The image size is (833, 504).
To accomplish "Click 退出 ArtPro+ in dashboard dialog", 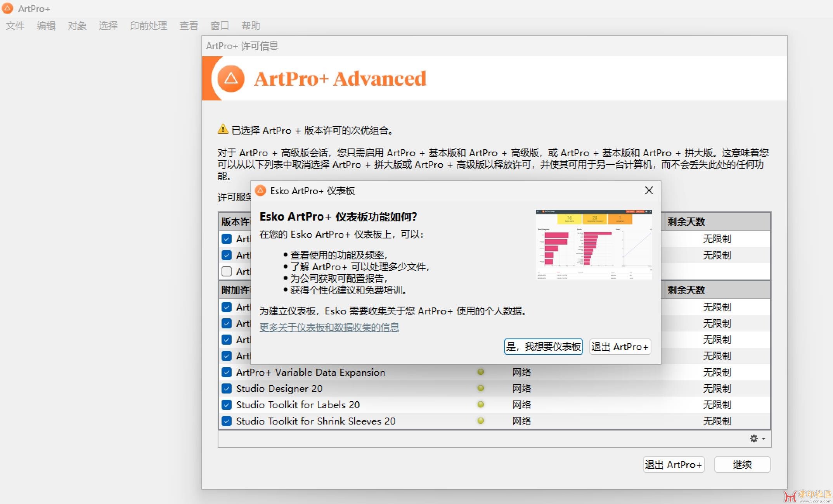I will click(620, 347).
